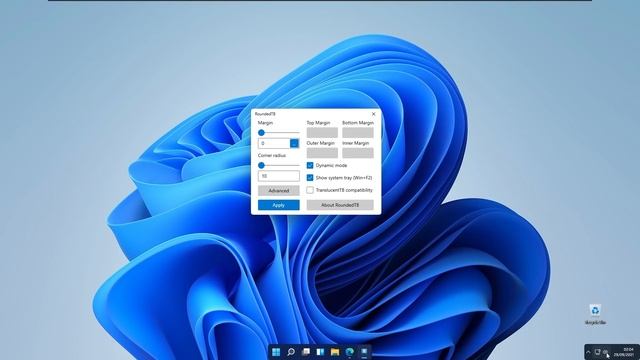Uncheck Show system tray (Win+F2)

[310, 178]
